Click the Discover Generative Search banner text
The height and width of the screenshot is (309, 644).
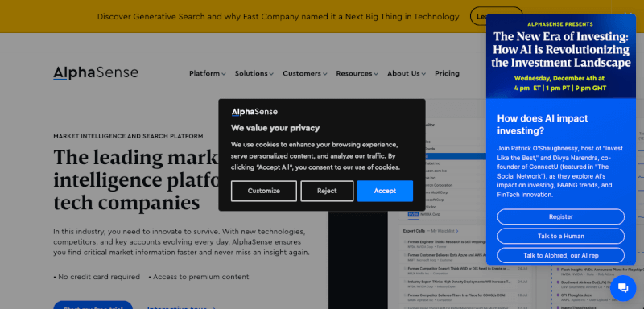coord(278,17)
